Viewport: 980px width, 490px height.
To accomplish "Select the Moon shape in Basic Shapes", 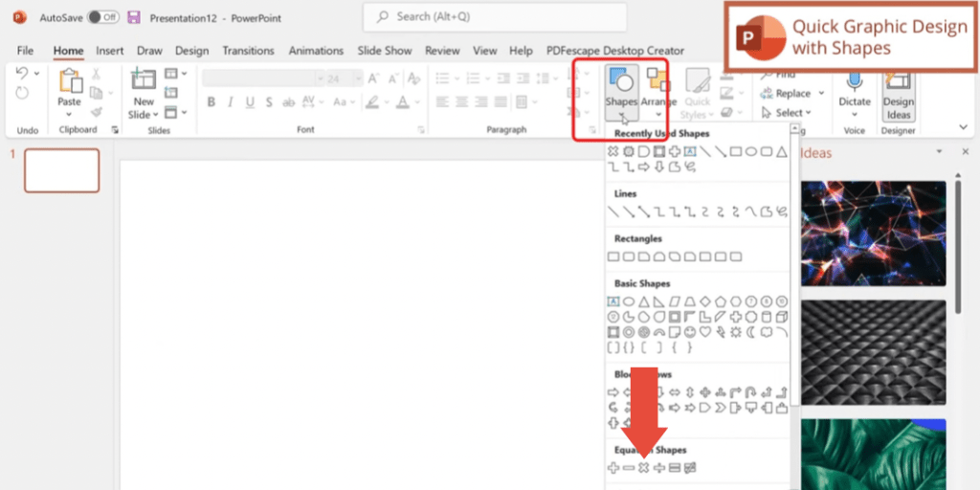I will pyautogui.click(x=750, y=332).
